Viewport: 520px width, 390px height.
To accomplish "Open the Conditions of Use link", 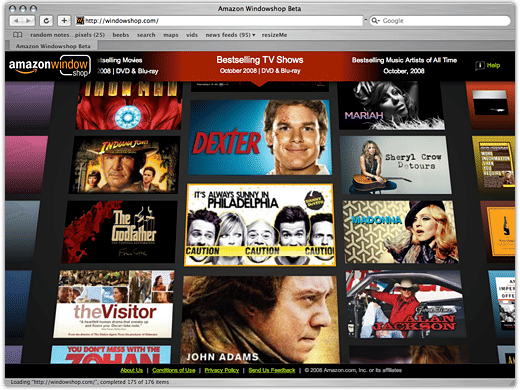I will [174, 370].
